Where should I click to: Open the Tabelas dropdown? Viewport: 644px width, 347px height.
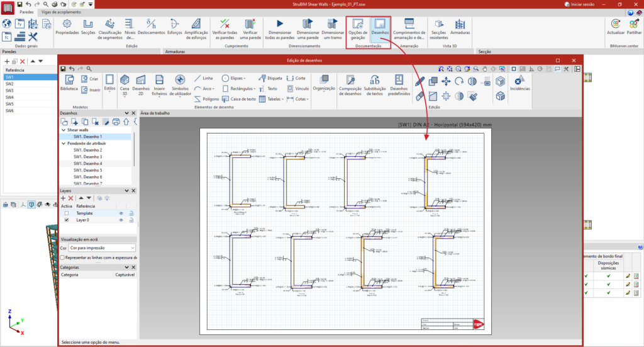point(272,99)
